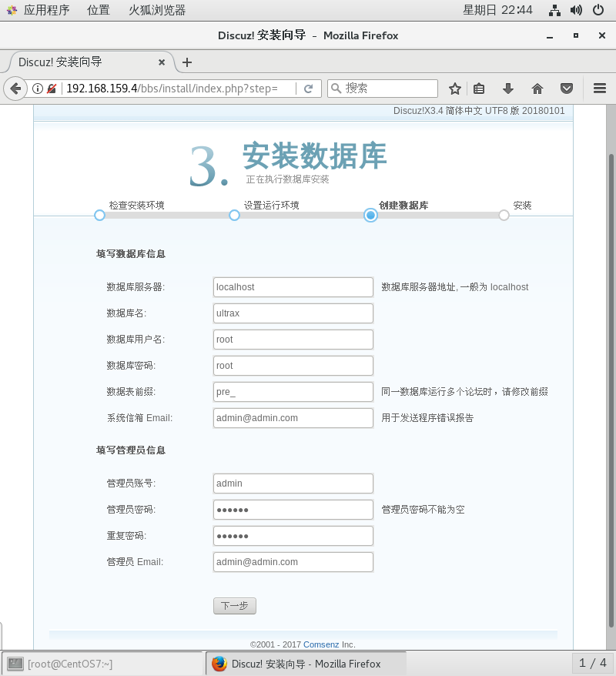Click the hint 用于发送程序错误报告
This screenshot has height=676, width=616.
click(x=427, y=418)
